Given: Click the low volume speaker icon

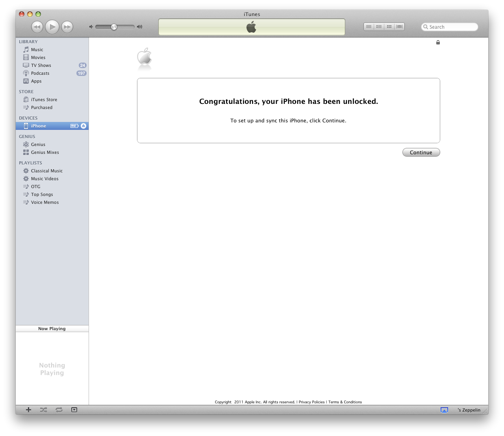Looking at the screenshot, I should (91, 27).
